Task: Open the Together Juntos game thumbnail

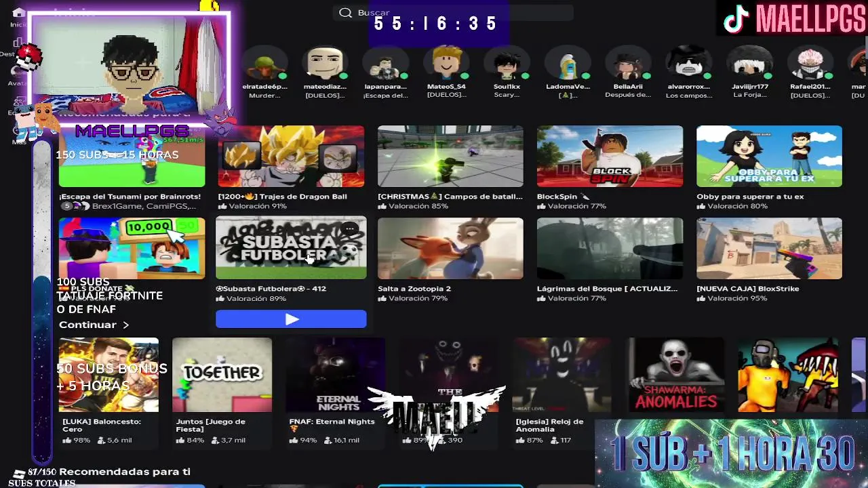Action: (x=222, y=375)
